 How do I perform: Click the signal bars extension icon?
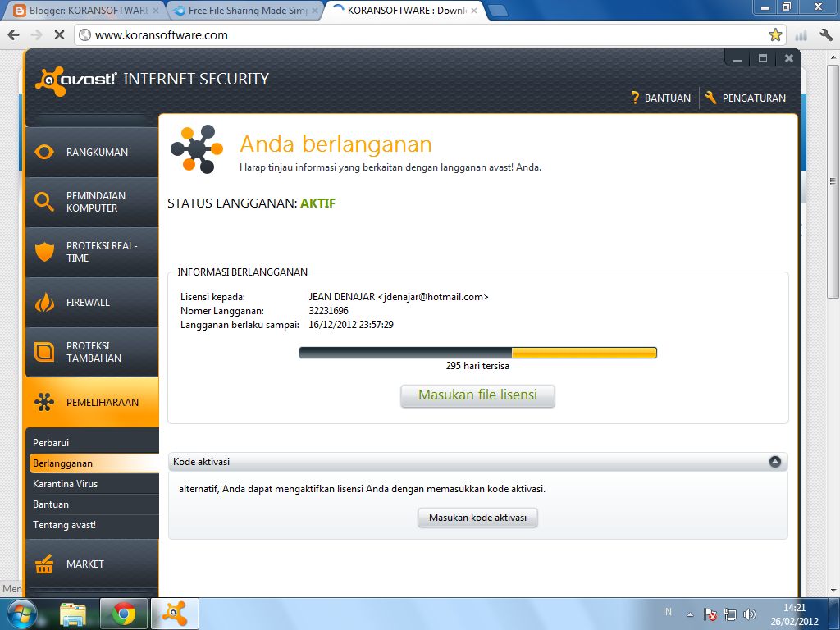tap(801, 35)
